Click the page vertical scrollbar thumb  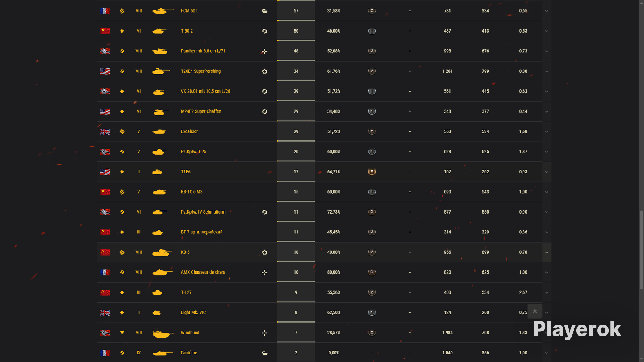coord(641,250)
